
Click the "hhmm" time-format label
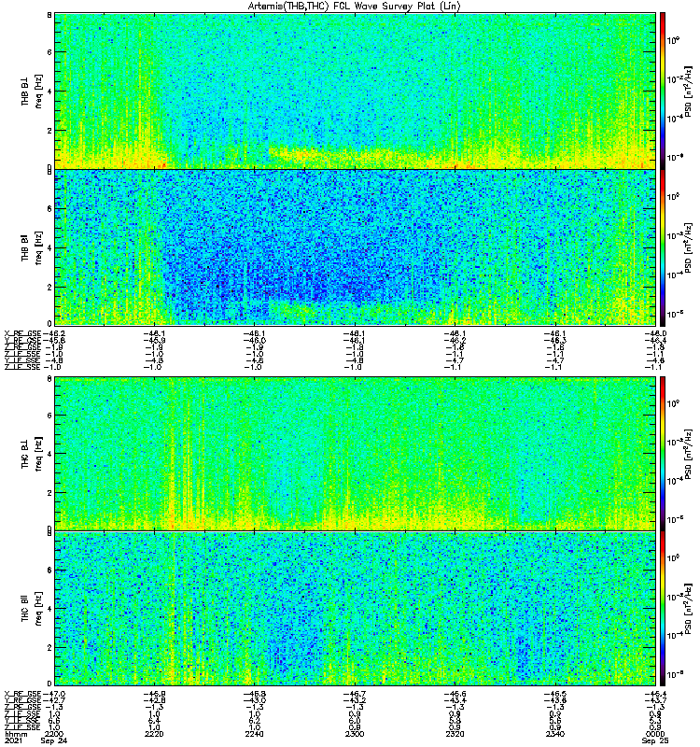click(x=15, y=734)
